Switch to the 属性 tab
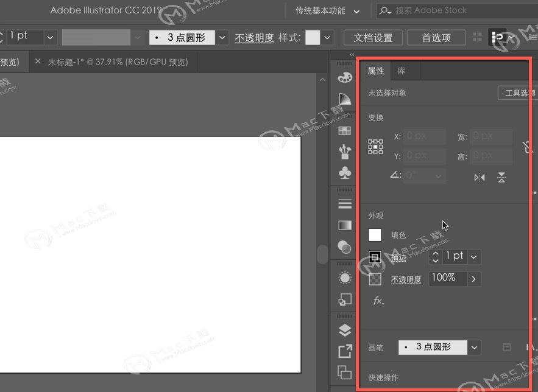Viewport: 538px width, 392px height. [x=376, y=71]
